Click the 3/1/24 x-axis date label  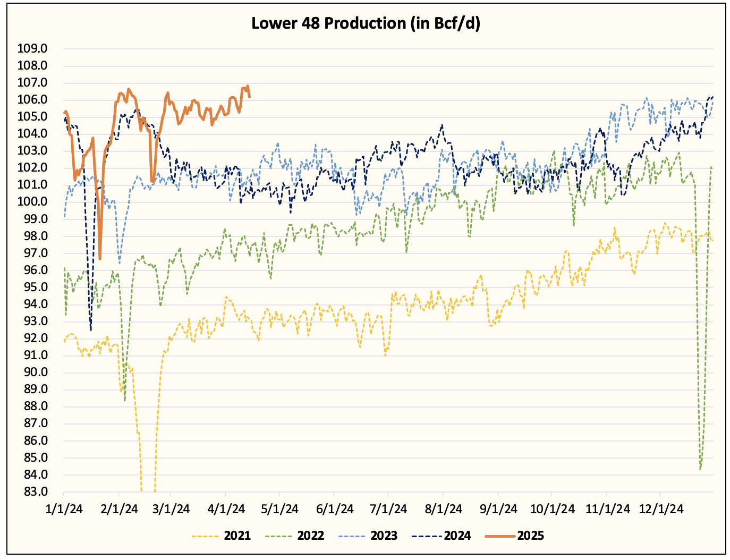click(171, 508)
